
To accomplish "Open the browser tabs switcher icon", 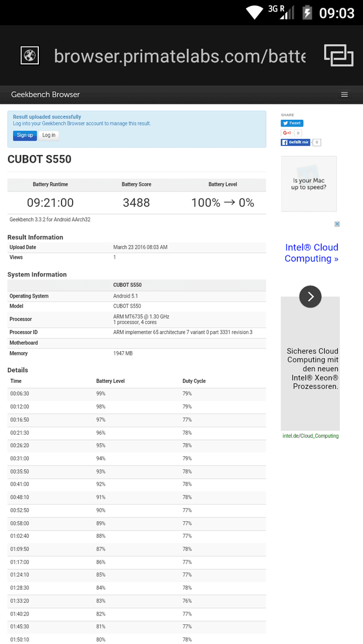I will (339, 55).
